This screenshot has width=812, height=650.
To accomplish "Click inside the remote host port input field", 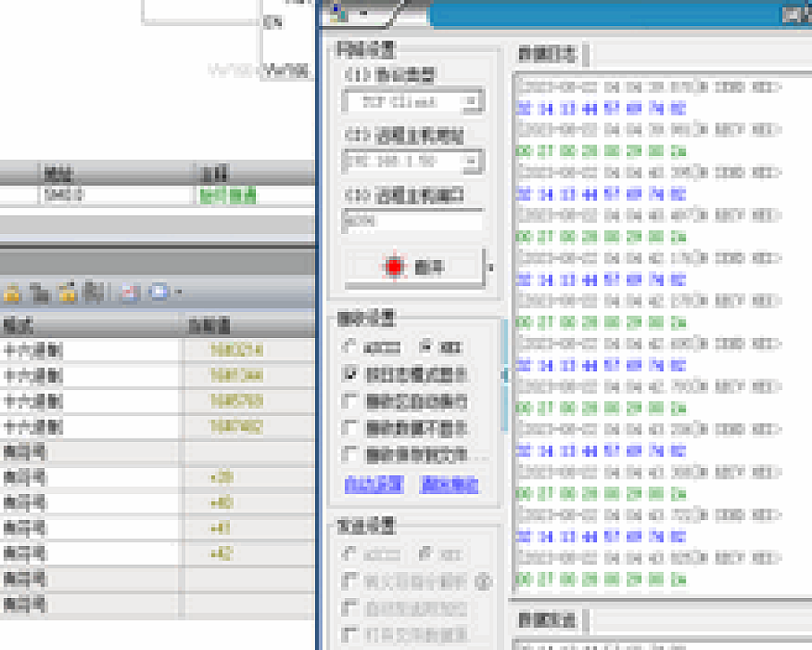I will tap(412, 222).
